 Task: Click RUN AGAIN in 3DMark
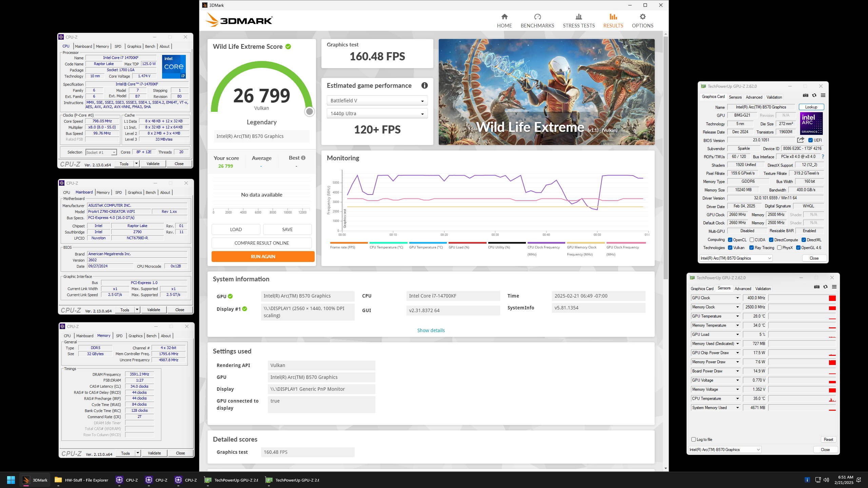tap(263, 257)
